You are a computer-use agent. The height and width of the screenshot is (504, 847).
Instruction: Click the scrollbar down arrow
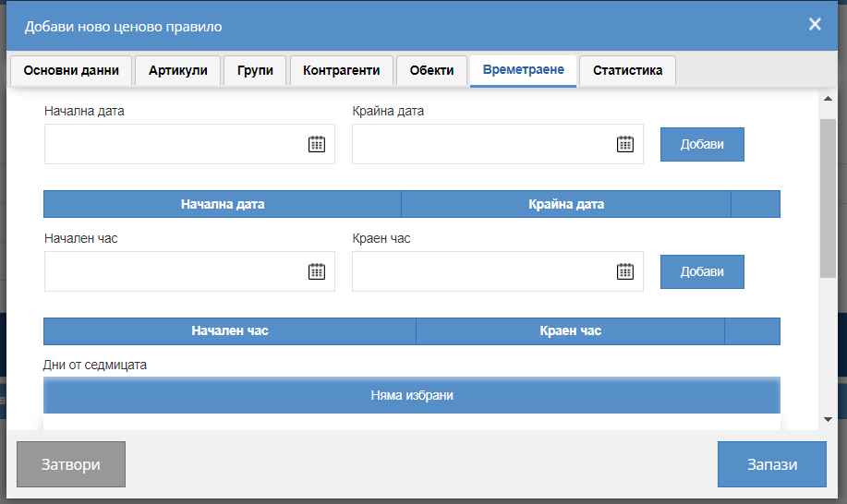pos(828,419)
